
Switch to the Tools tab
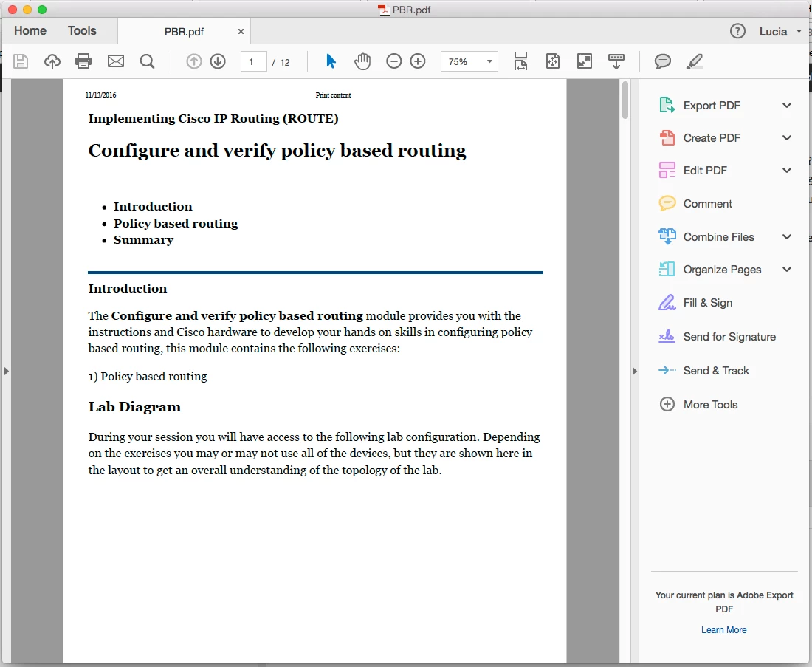(82, 30)
